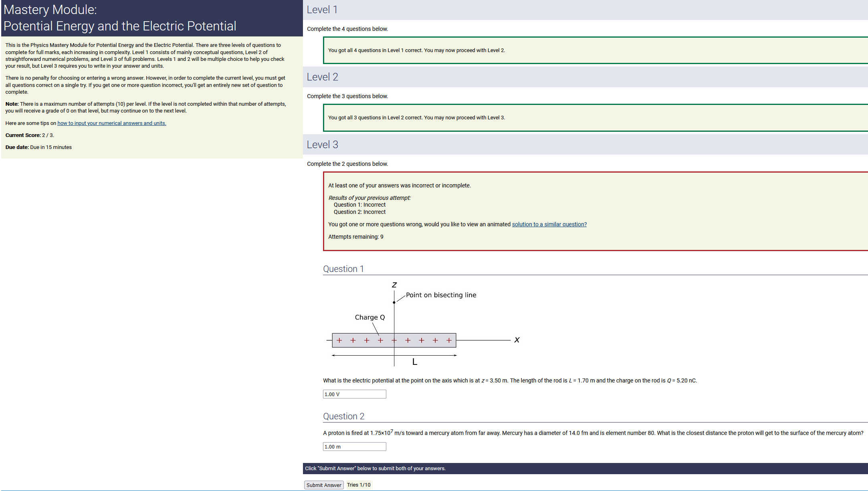Click the Current Score 2 / 3 text

pyautogui.click(x=30, y=135)
